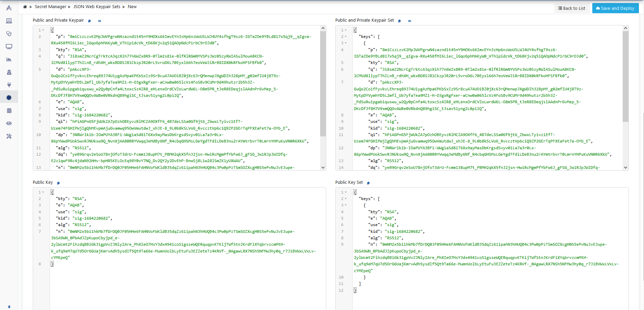Click the Back to List button
This screenshot has height=310, width=644.
[572, 8]
